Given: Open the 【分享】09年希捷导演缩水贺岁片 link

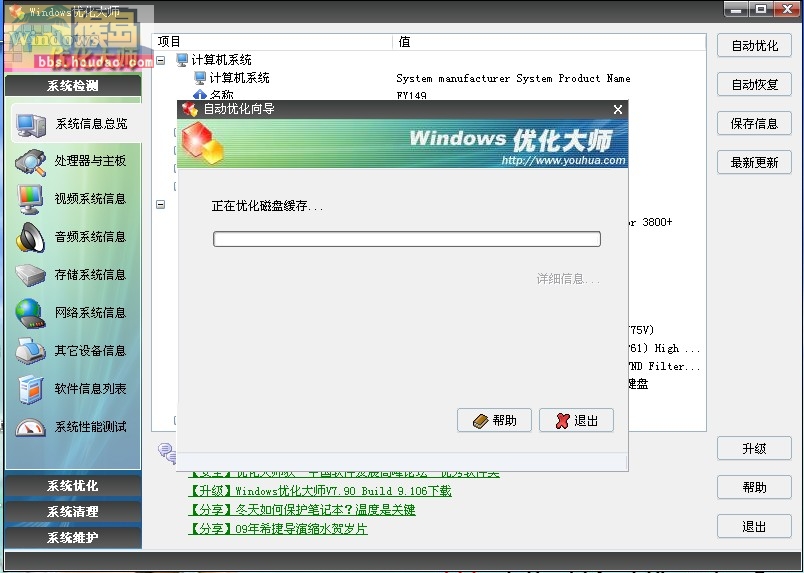Looking at the screenshot, I should pos(278,529).
